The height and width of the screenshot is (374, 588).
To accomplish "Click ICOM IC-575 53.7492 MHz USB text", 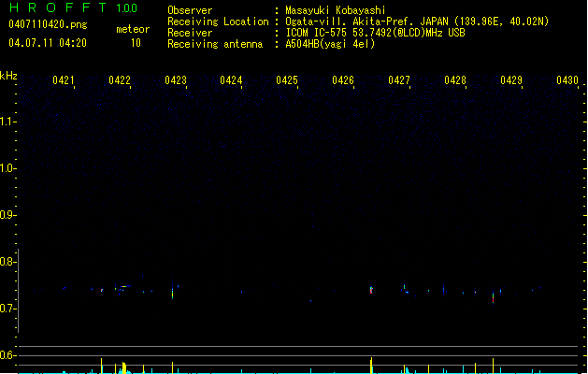I will 375,33.
